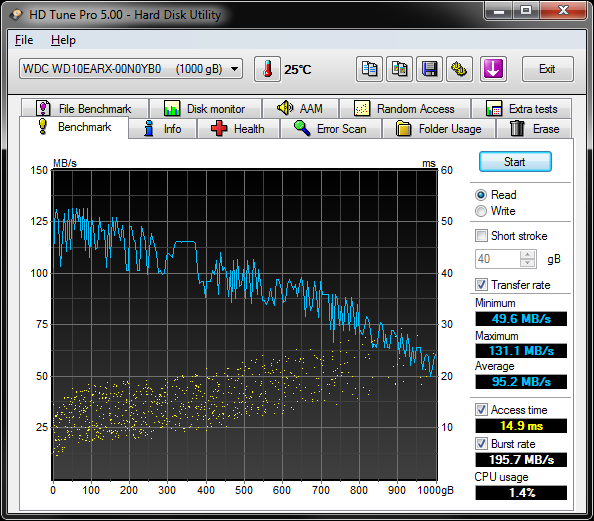Screen dimensions: 594x521
Task: Open the Health tab with red cross
Action: [x=238, y=129]
